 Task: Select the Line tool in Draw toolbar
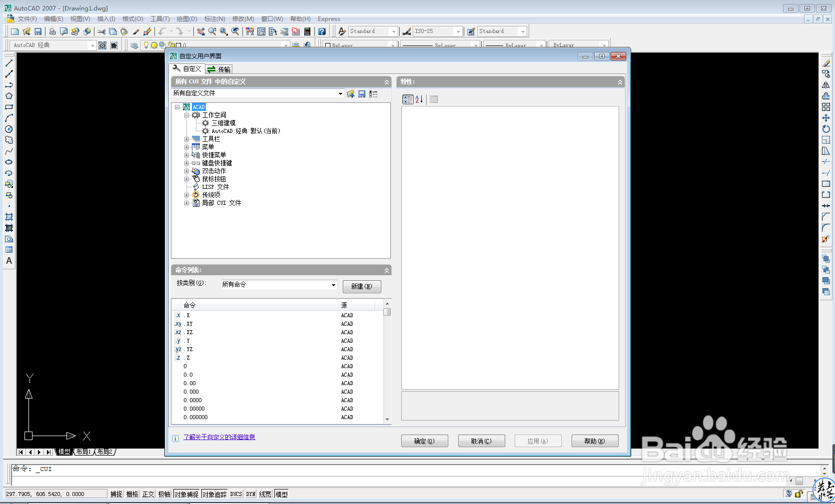coord(9,63)
